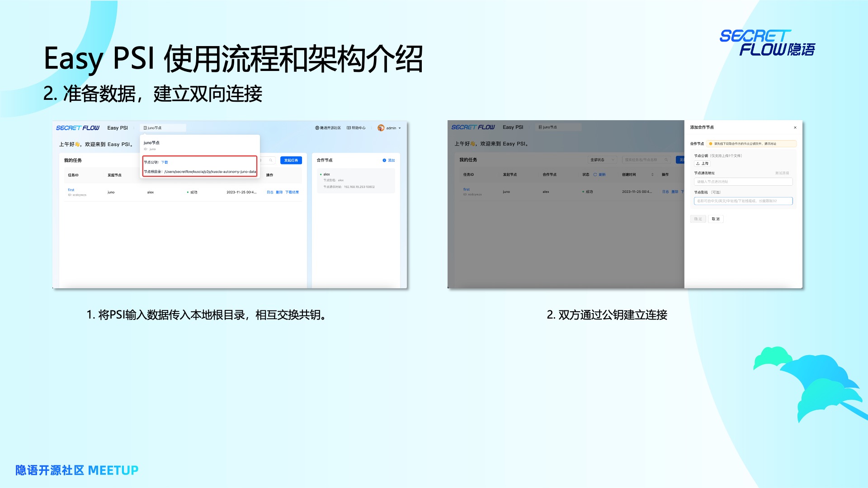868x488 pixels.
Task: Expand the admin account dropdown arrow
Action: click(x=400, y=128)
